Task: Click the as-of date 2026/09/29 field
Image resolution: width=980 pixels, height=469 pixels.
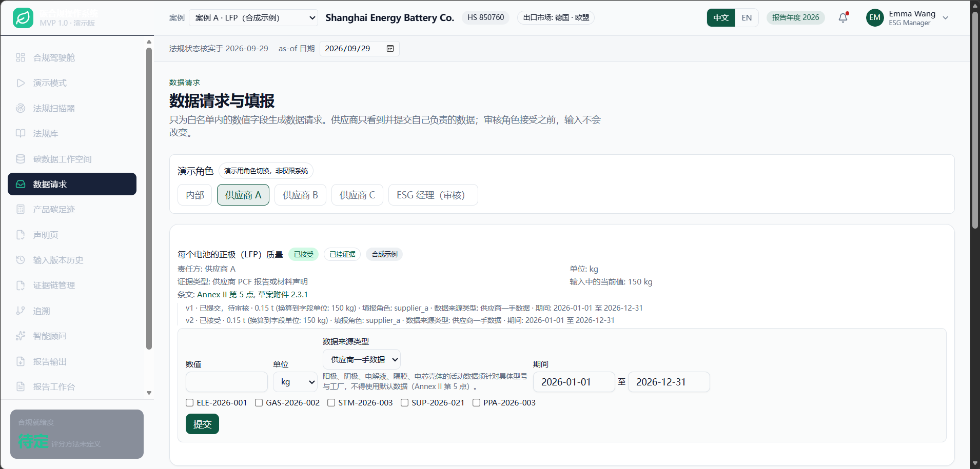Action: 360,49
